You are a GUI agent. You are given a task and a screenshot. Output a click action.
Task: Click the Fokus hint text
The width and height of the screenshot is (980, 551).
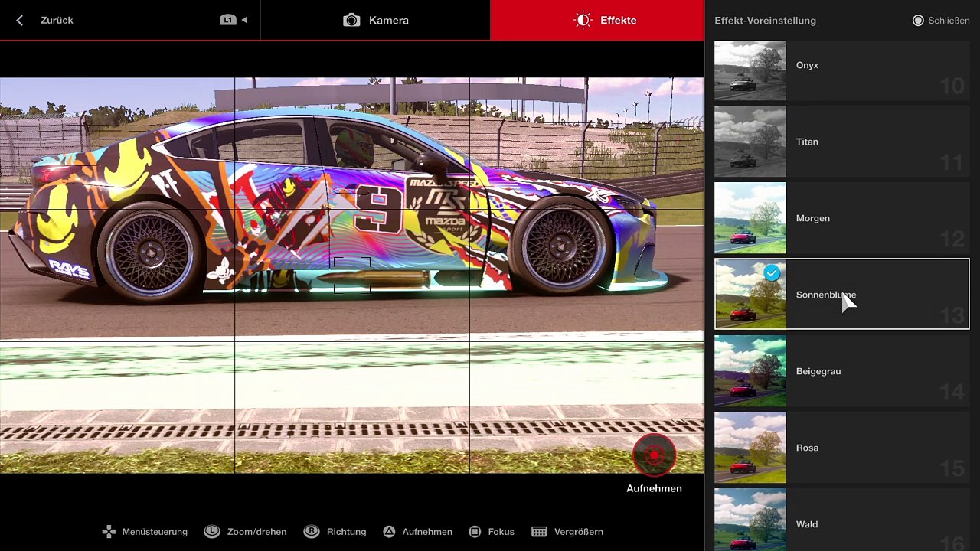501,532
